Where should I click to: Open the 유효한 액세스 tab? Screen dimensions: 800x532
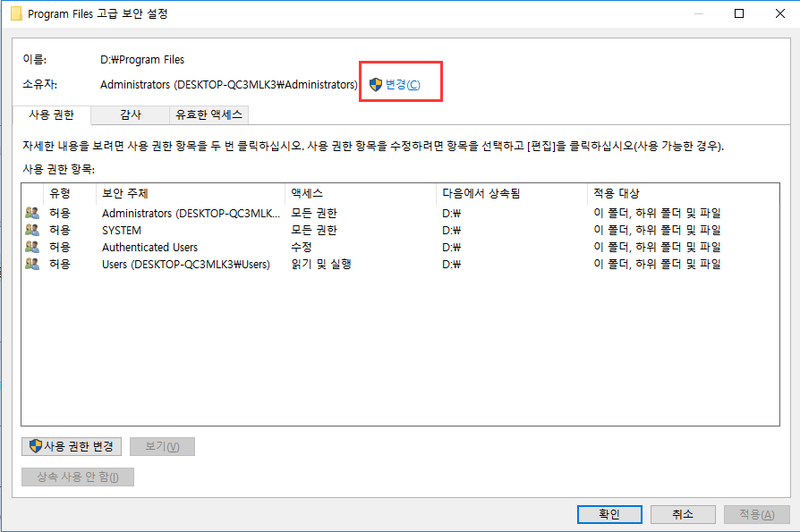click(x=210, y=114)
